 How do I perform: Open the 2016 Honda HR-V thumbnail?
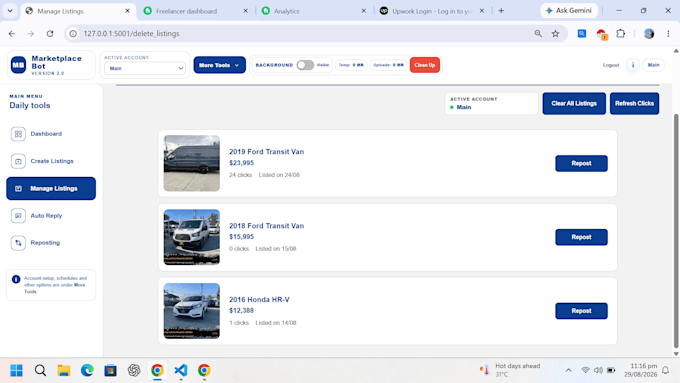192,311
